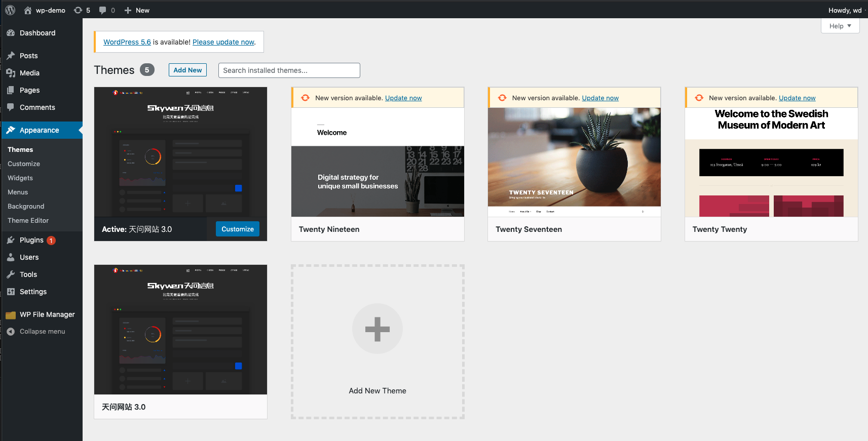This screenshot has width=868, height=441.
Task: Click the large plus icon for new theme
Action: tap(378, 329)
